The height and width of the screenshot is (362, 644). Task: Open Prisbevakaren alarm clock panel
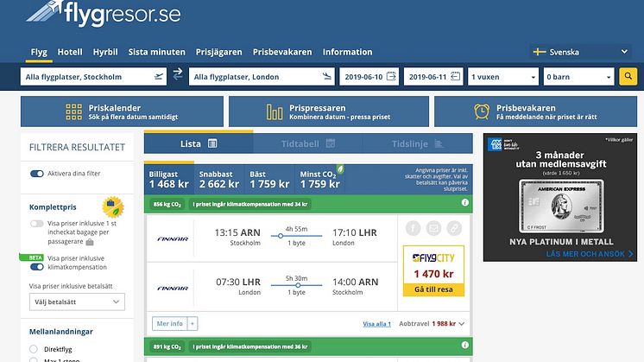click(538, 111)
